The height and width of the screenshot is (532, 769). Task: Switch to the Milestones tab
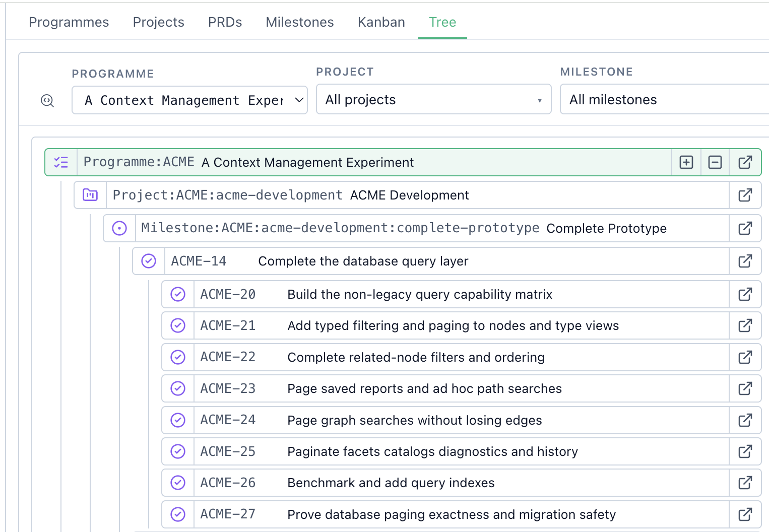point(300,22)
